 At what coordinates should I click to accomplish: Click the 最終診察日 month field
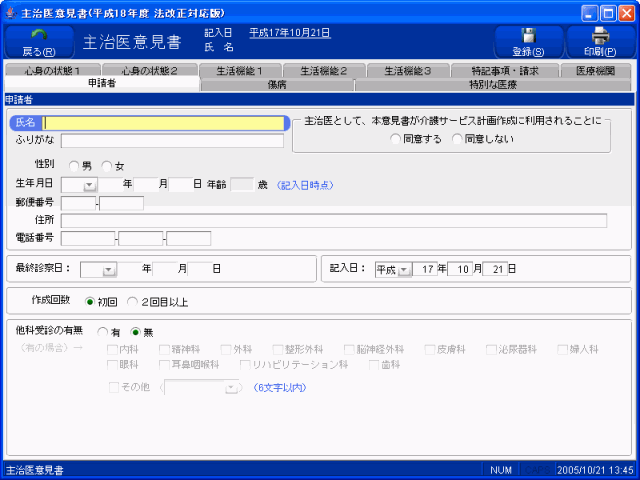point(165,269)
